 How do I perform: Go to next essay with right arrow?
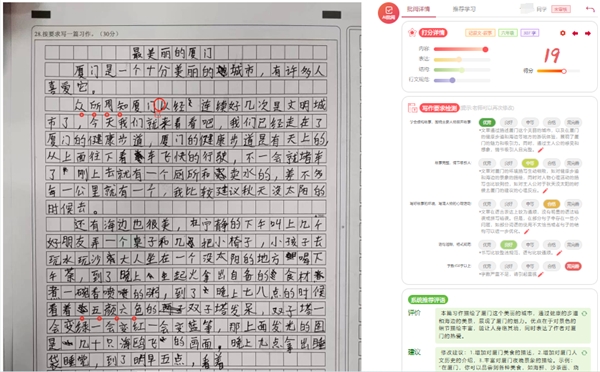pyautogui.click(x=587, y=33)
